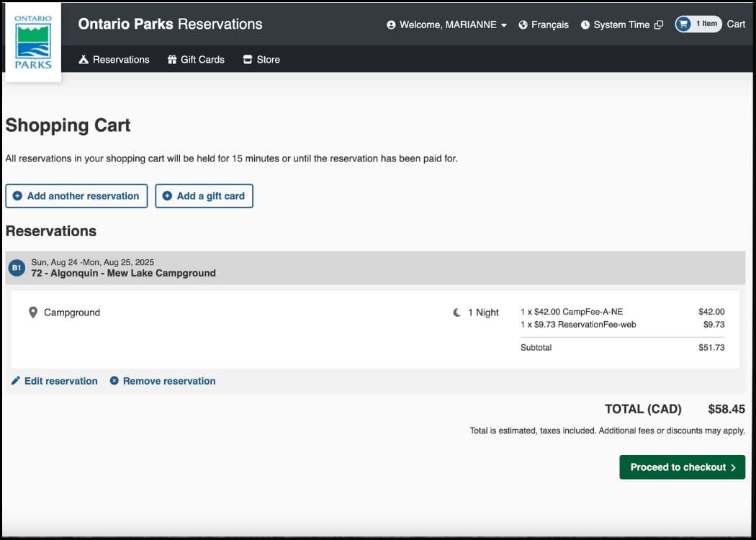Click the Campground label

72,312
